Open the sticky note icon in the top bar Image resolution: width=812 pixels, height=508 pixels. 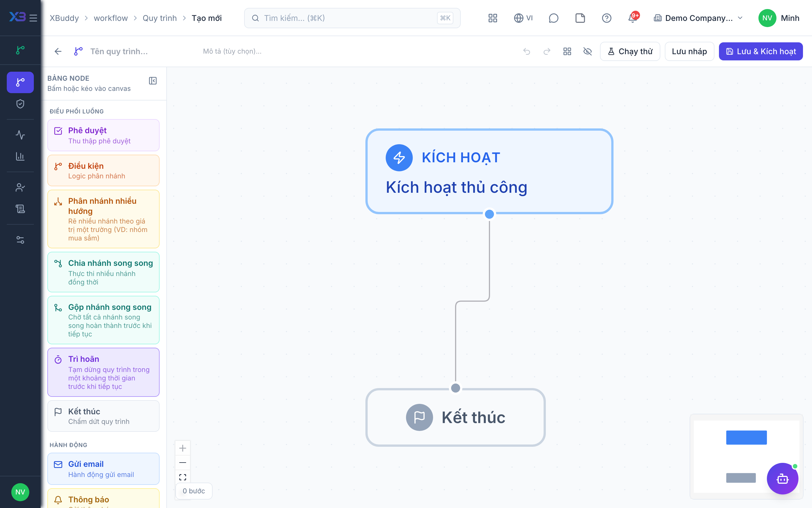pos(580,18)
